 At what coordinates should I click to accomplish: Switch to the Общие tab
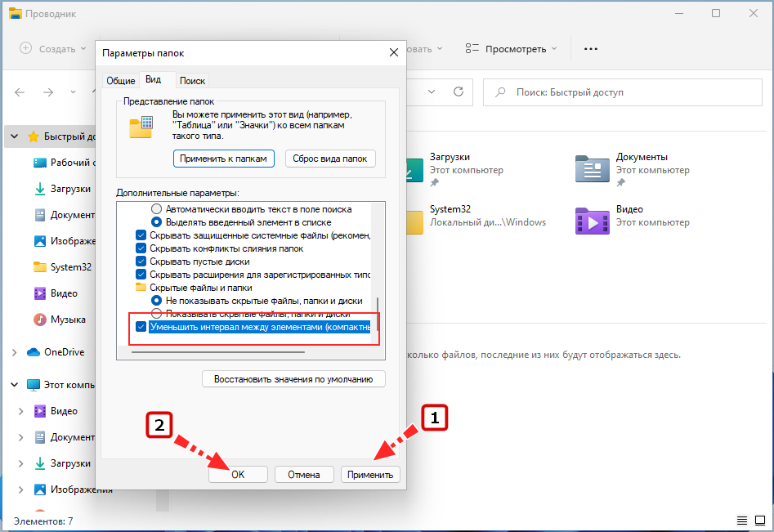(120, 80)
